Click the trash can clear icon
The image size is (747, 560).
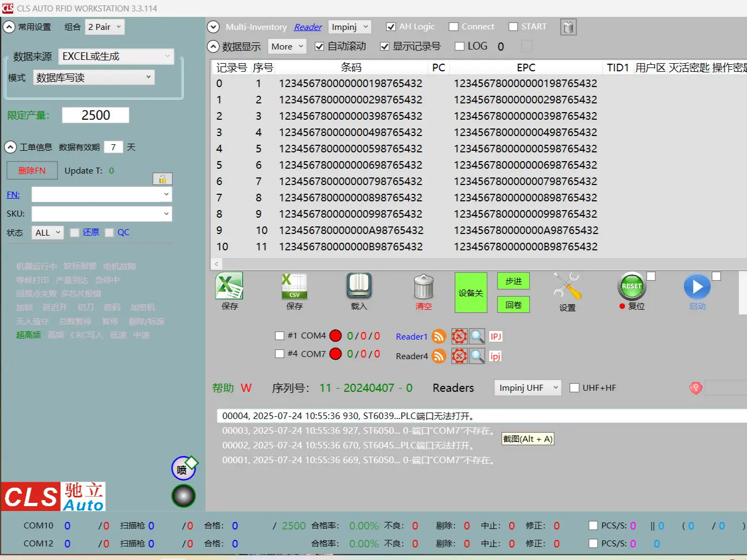(424, 286)
